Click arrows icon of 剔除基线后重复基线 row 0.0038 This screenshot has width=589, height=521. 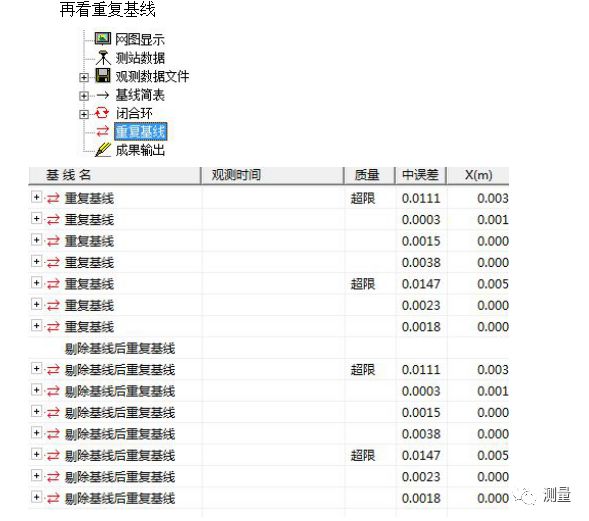[x=53, y=434]
